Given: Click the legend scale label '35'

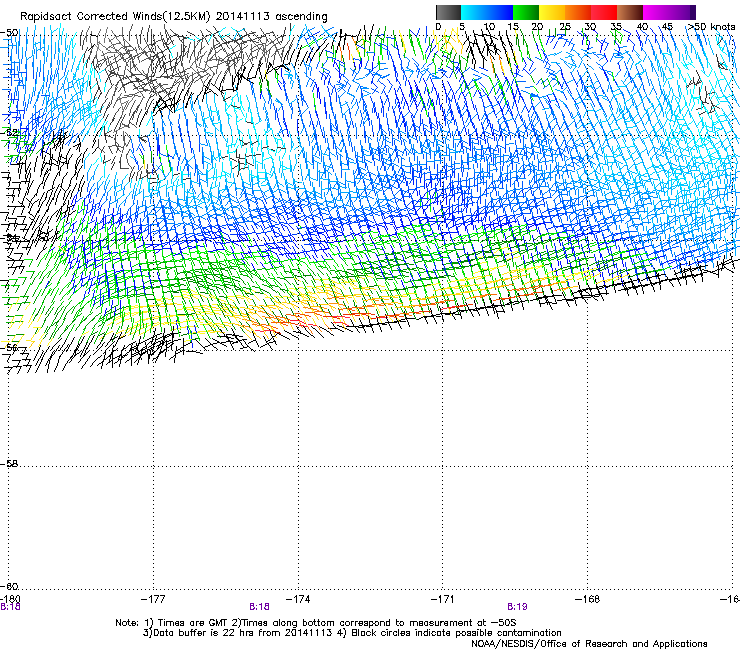Looking at the screenshot, I should (x=616, y=27).
